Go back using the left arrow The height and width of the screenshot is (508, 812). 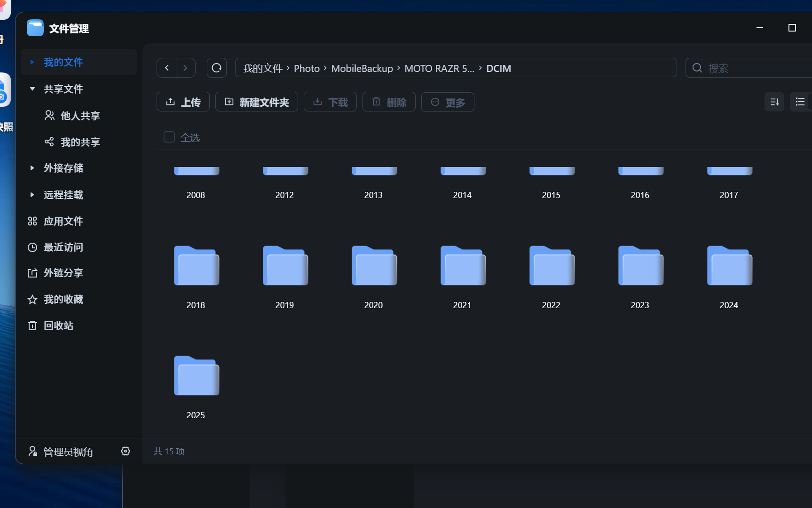click(x=167, y=68)
